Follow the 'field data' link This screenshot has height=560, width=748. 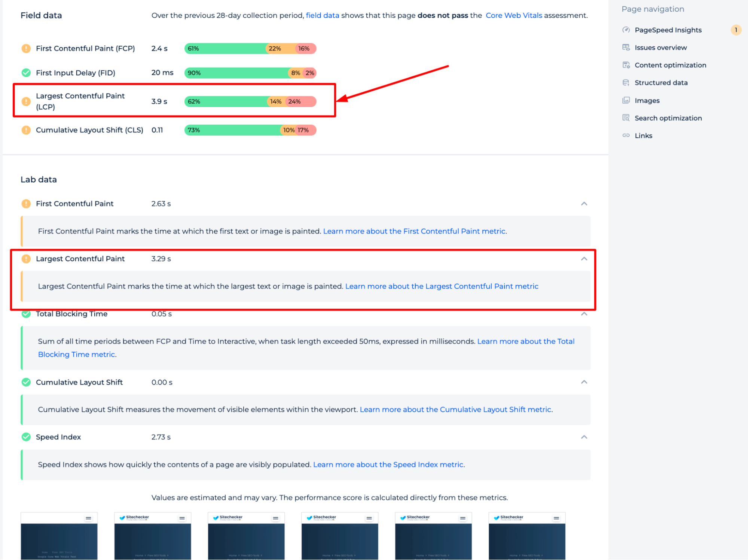coord(322,15)
